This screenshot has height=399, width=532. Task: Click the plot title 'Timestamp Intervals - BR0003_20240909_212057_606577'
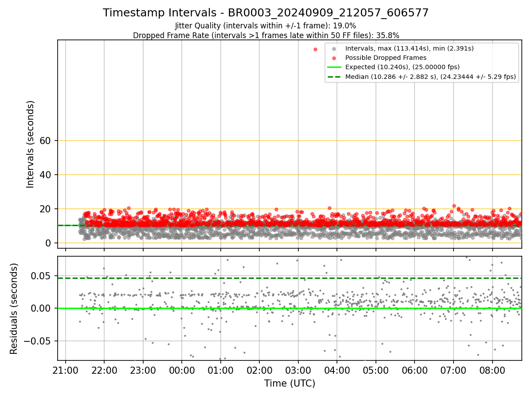click(x=266, y=13)
